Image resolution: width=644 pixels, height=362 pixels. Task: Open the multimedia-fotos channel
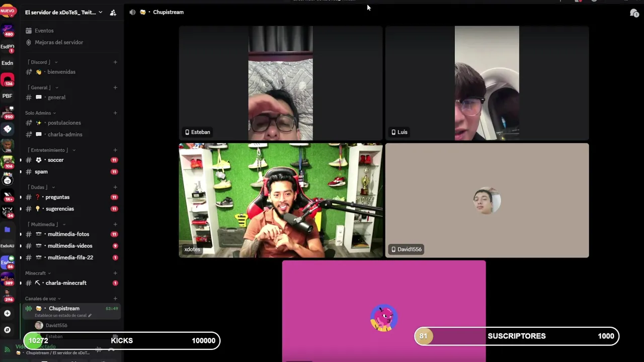point(71,234)
